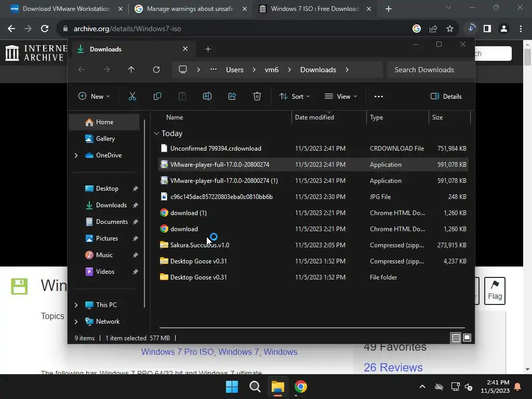
Task: Open the 26 Reviews link in Chrome
Action: (x=393, y=367)
